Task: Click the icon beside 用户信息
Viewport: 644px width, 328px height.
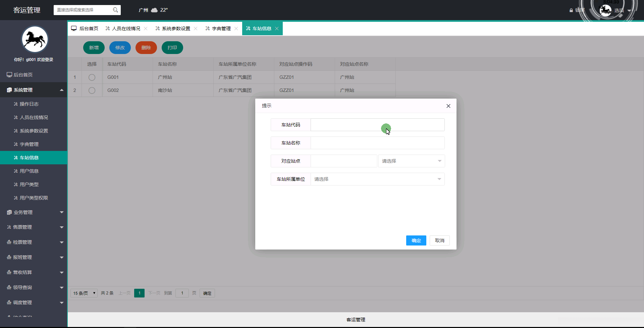Action: tap(15, 171)
